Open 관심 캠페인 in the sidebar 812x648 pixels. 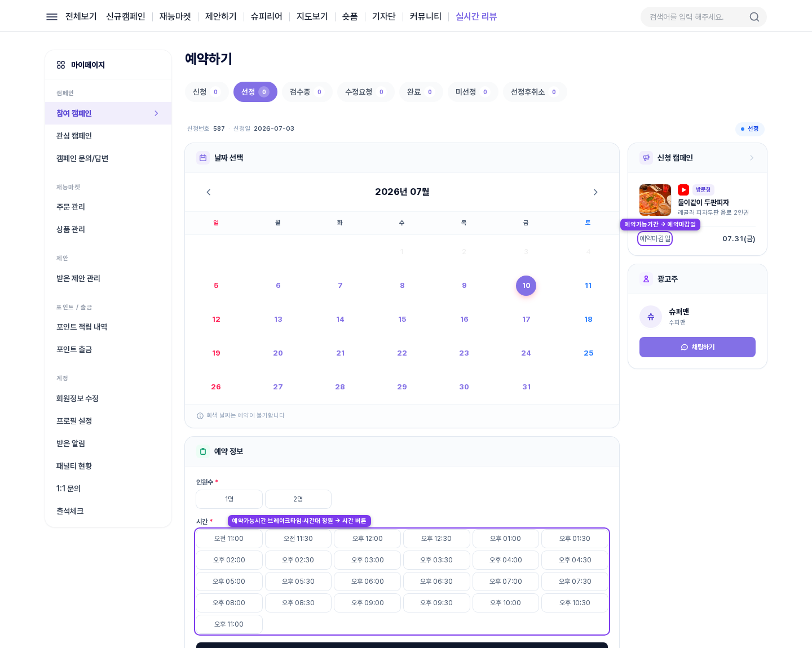click(108, 136)
